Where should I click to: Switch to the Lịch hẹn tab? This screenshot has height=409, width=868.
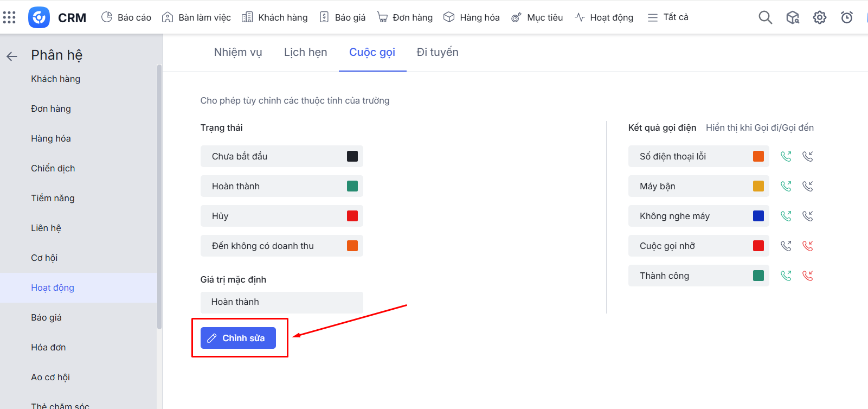click(x=305, y=52)
